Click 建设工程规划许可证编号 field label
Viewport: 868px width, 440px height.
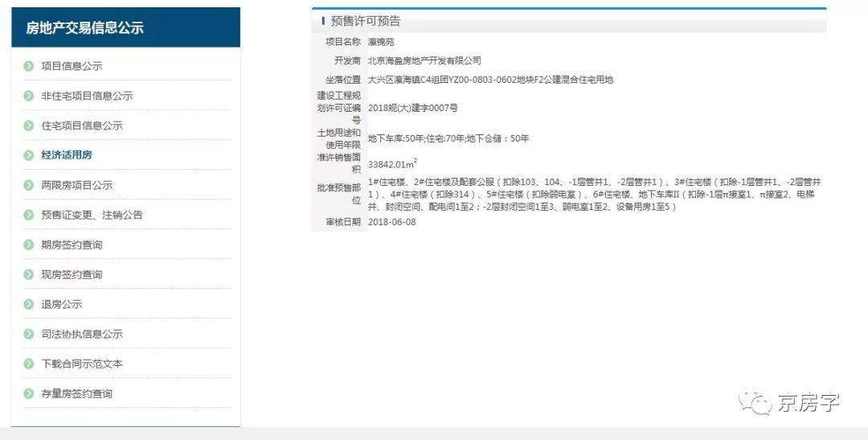click(x=339, y=108)
